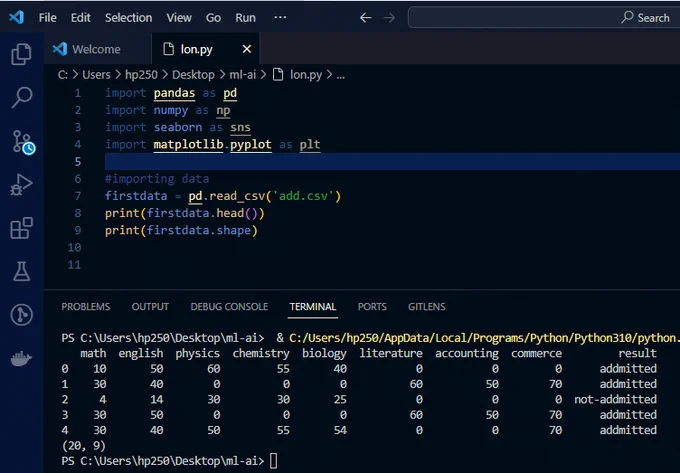Screen dimensions: 680x473
Task: Click the 'chemistry' column header in terminal
Action: coord(261,353)
